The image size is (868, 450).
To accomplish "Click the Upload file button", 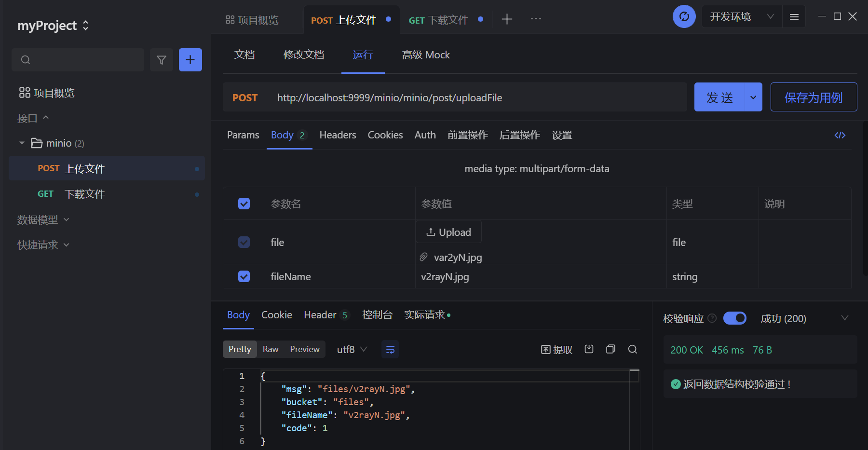I will 448,232.
